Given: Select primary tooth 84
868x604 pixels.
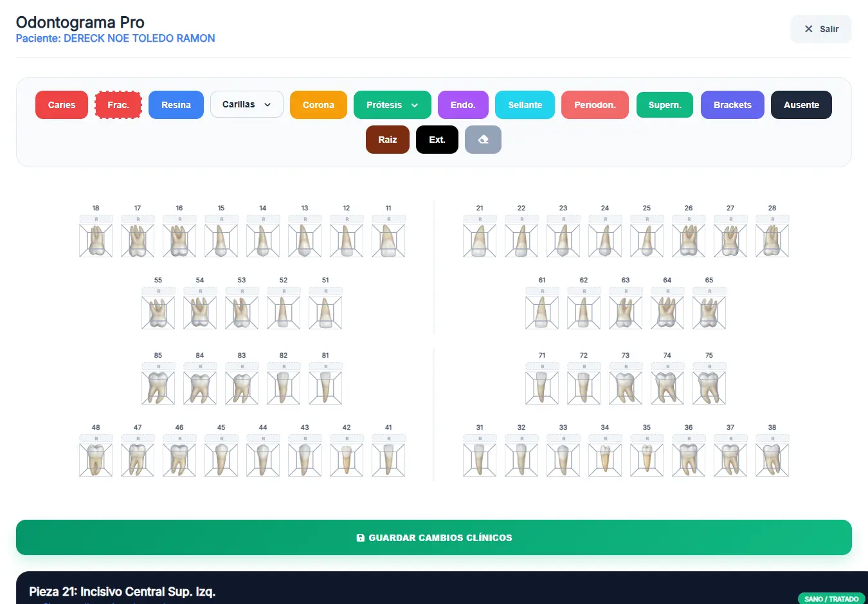Looking at the screenshot, I should tap(200, 388).
